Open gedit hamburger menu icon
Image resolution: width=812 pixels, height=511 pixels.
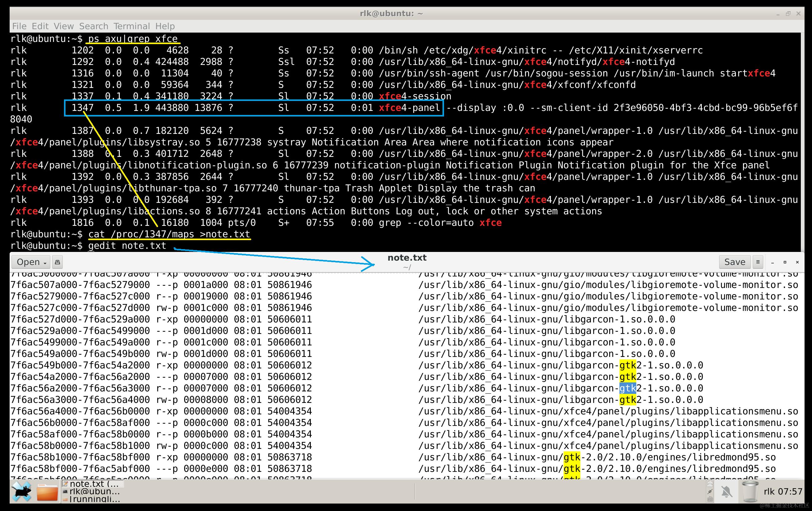click(x=758, y=262)
